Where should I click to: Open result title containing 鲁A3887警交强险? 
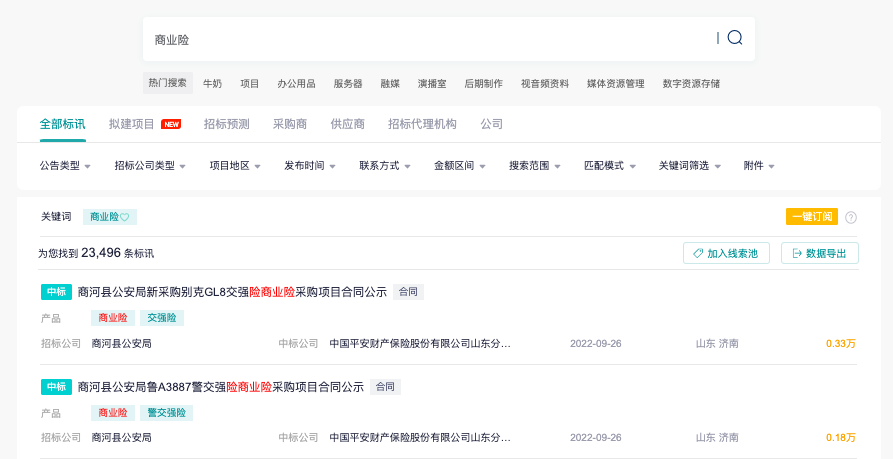tap(220, 387)
